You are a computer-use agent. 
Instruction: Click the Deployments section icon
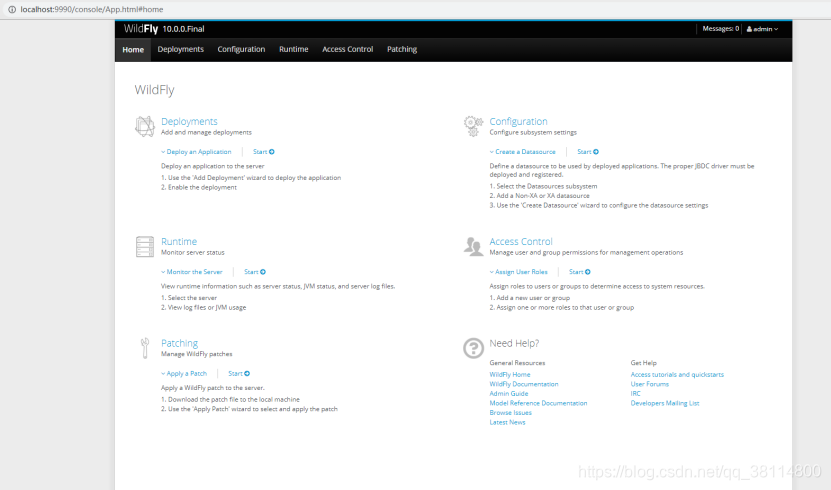coord(145,127)
